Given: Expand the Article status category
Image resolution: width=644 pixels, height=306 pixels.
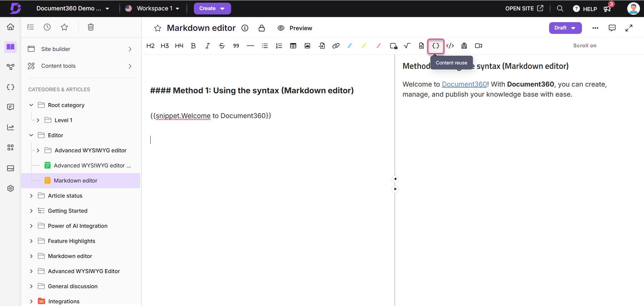Looking at the screenshot, I should click(x=31, y=196).
